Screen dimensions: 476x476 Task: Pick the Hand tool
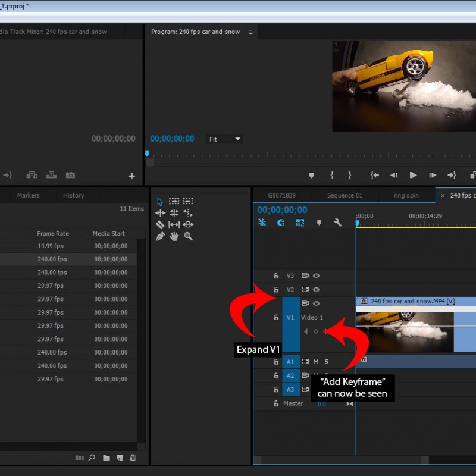[x=174, y=236]
